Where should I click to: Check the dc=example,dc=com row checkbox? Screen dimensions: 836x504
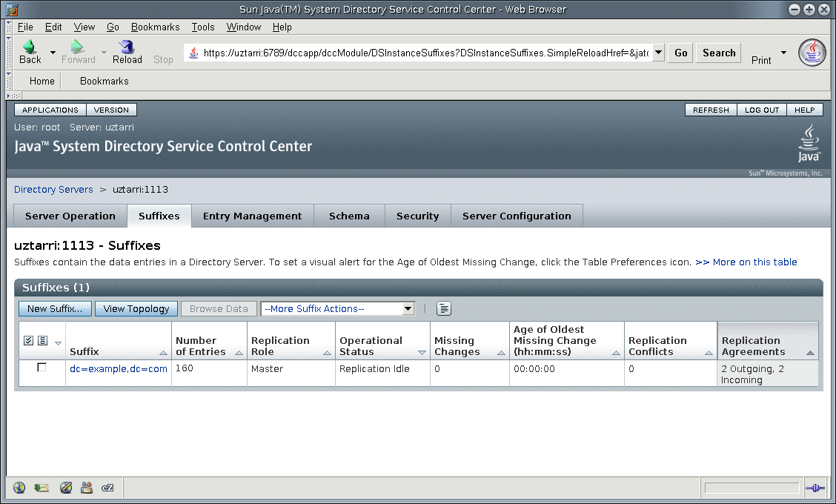tap(42, 368)
